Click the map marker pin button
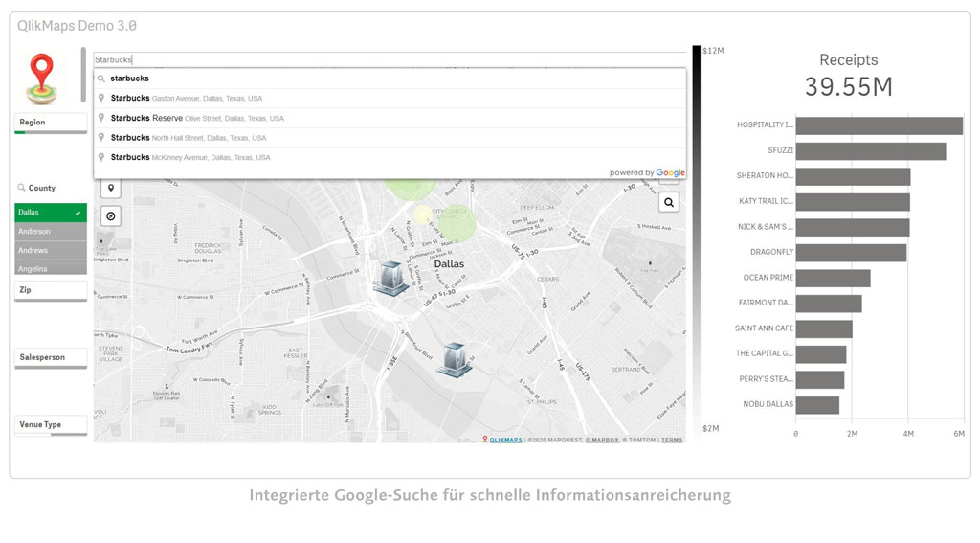 tap(111, 189)
